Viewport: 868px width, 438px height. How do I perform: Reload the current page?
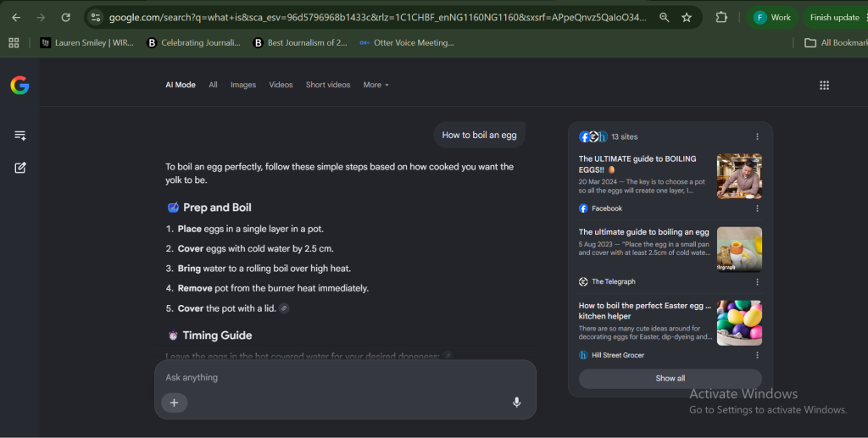coord(65,18)
